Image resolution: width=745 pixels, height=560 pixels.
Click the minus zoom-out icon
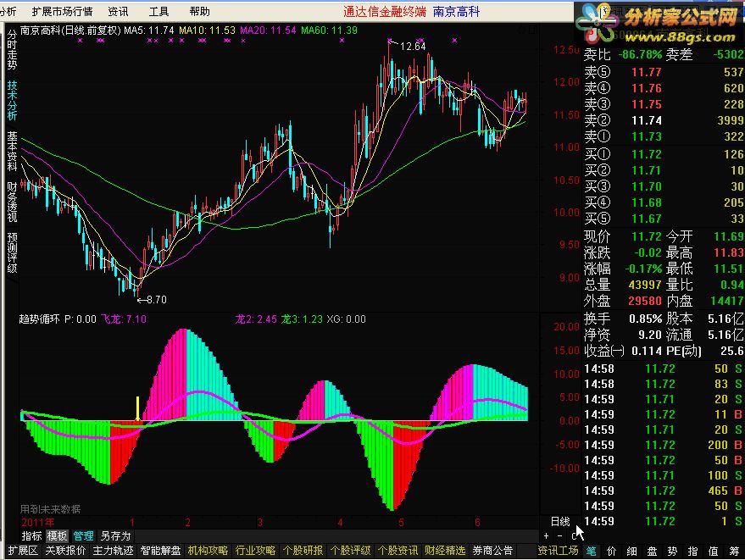coord(559,535)
